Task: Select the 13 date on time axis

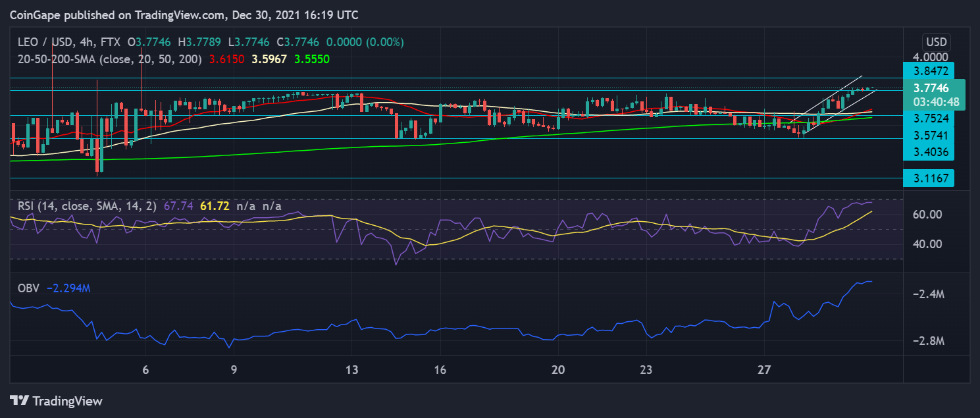Action: click(x=352, y=370)
